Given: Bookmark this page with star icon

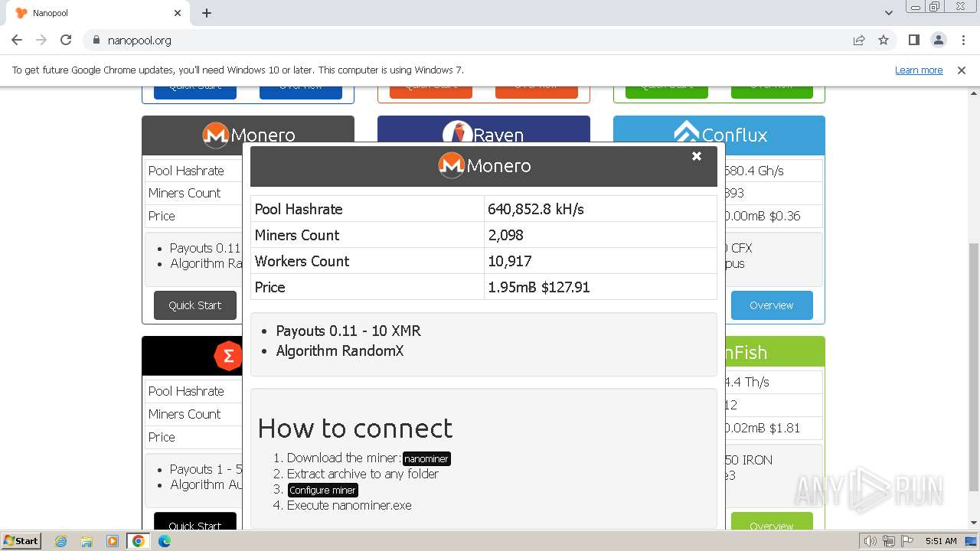Looking at the screenshot, I should tap(884, 40).
